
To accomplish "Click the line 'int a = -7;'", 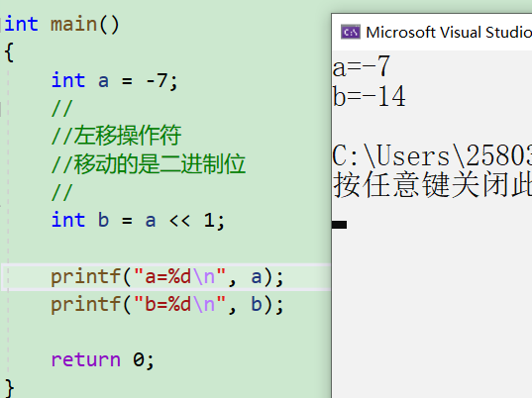I will tap(114, 81).
